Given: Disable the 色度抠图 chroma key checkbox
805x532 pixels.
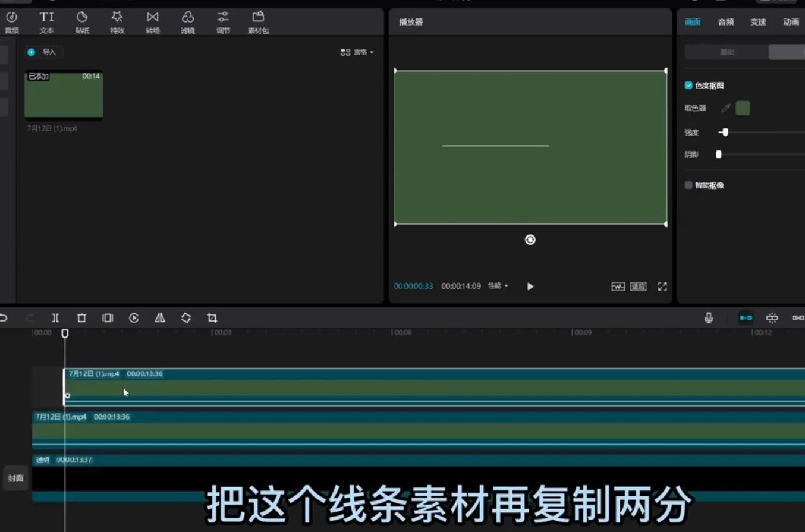Looking at the screenshot, I should (x=688, y=86).
